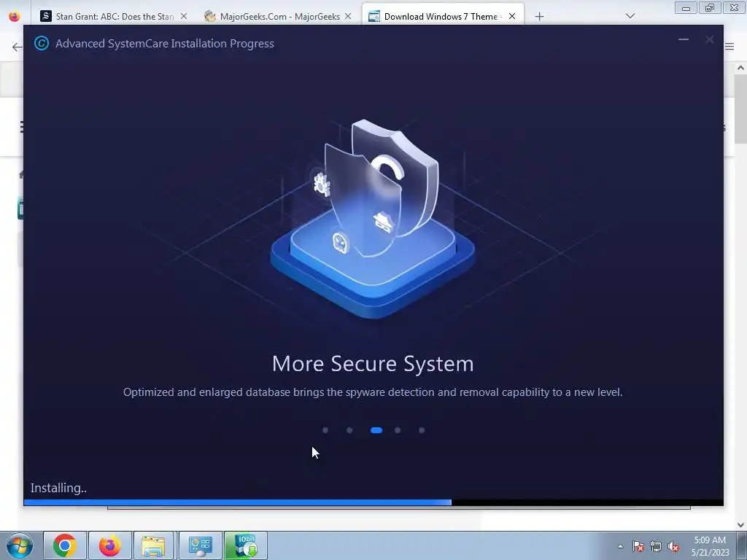Click the Show desktop button
Image resolution: width=747 pixels, height=560 pixels.
pos(742,545)
